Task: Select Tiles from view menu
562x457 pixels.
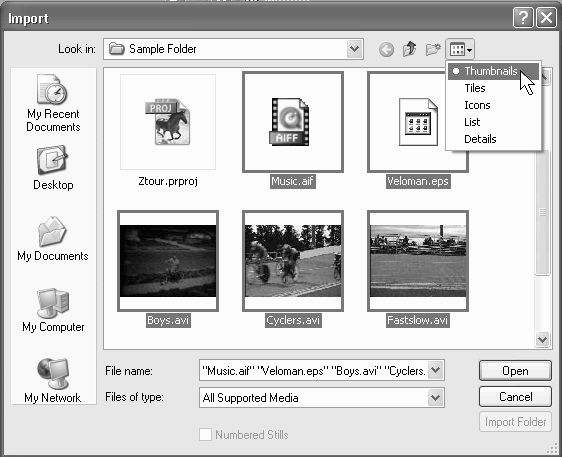Action: pos(475,88)
